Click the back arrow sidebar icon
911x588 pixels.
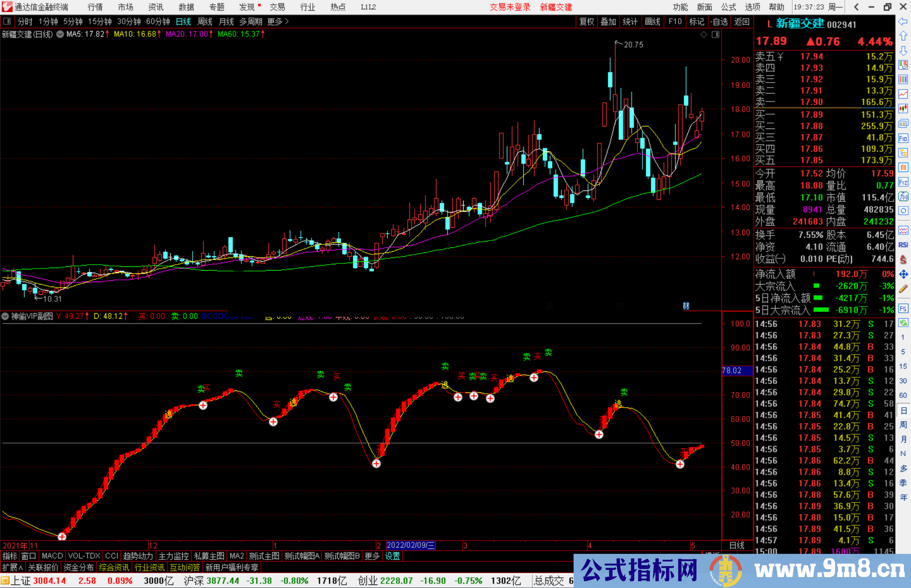tap(903, 21)
